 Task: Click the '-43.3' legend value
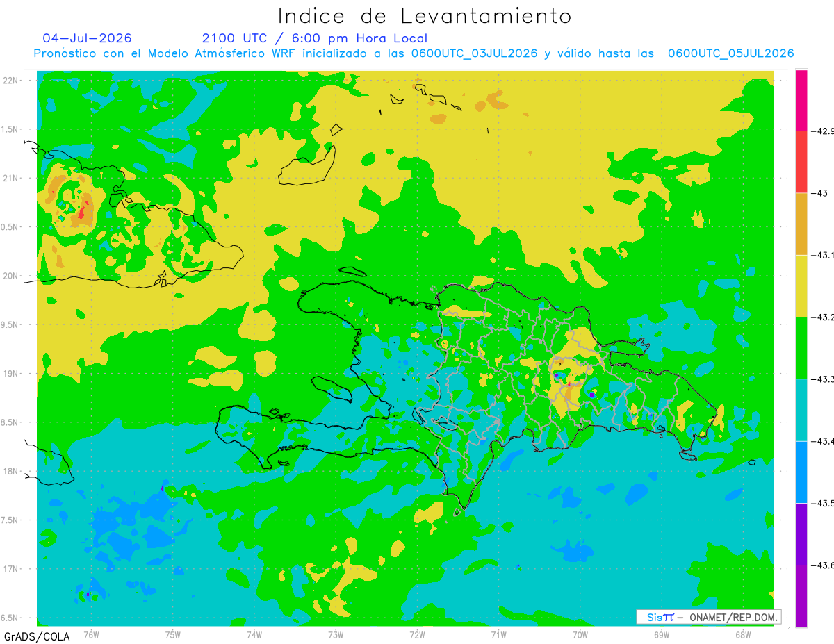(x=823, y=379)
